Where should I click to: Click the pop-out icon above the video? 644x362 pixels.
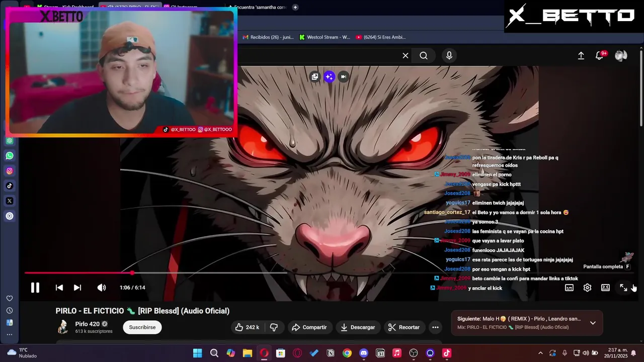[315, 76]
